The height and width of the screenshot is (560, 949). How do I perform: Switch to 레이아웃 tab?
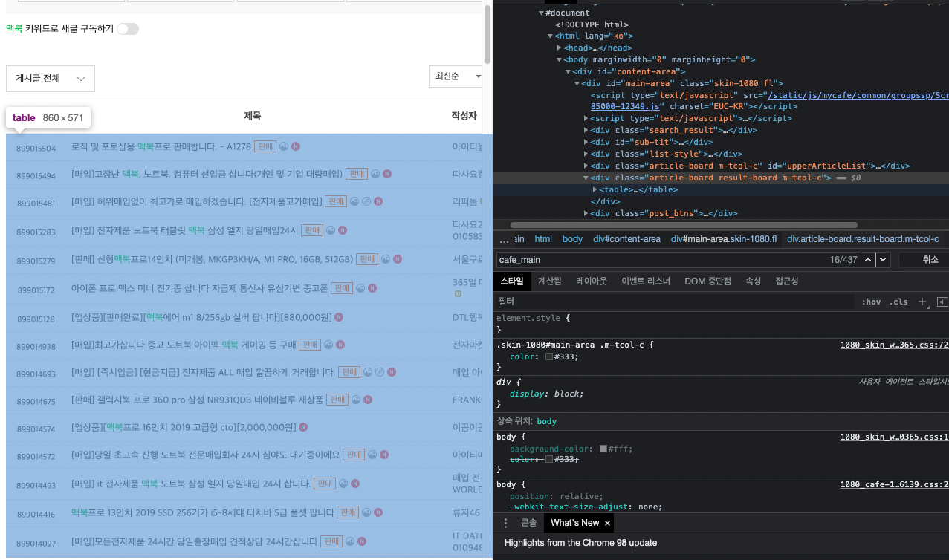(592, 281)
